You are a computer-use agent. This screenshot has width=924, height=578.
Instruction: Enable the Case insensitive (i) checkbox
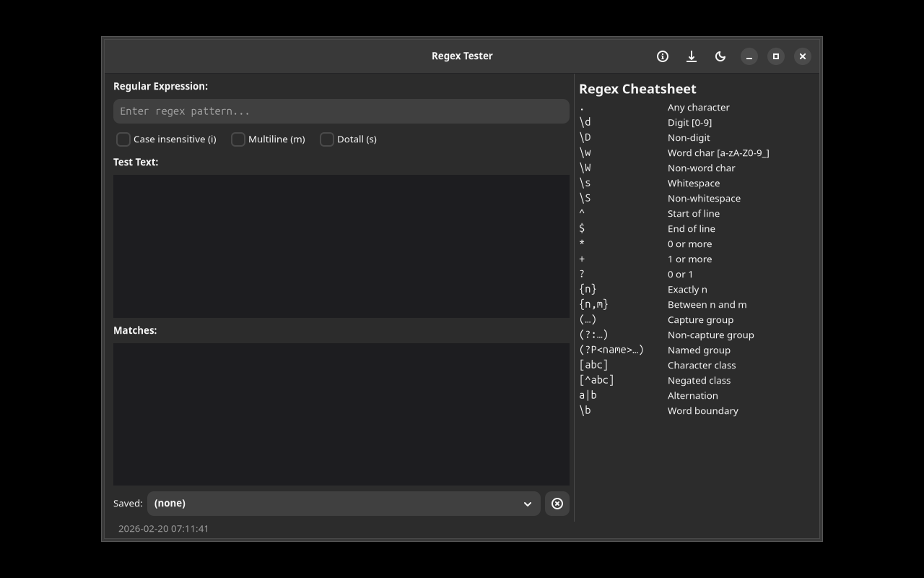point(123,139)
